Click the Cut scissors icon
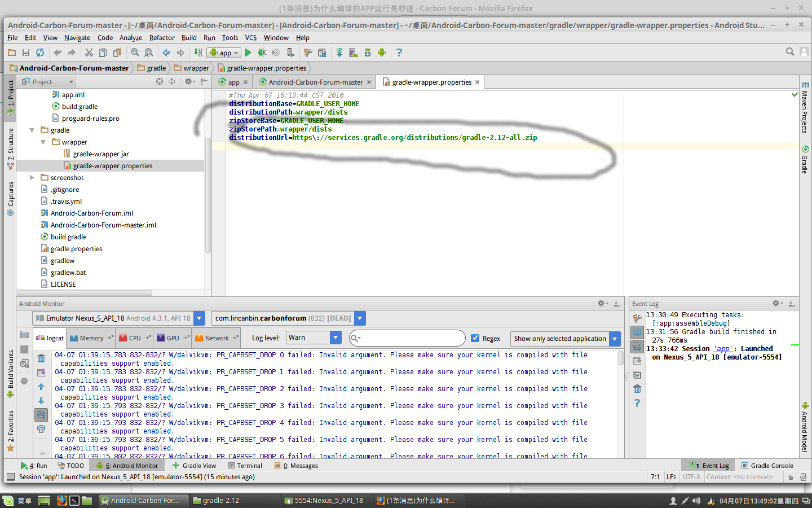The width and height of the screenshot is (812, 508). (x=89, y=52)
